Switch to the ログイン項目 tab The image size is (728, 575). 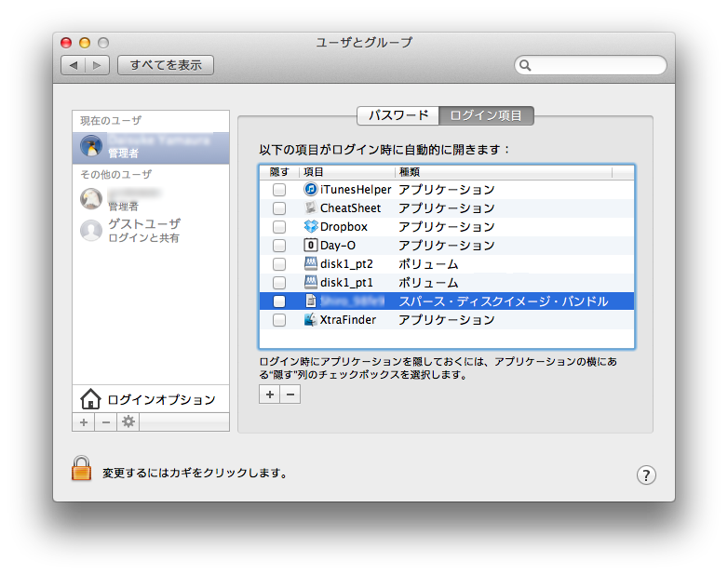[x=486, y=115]
